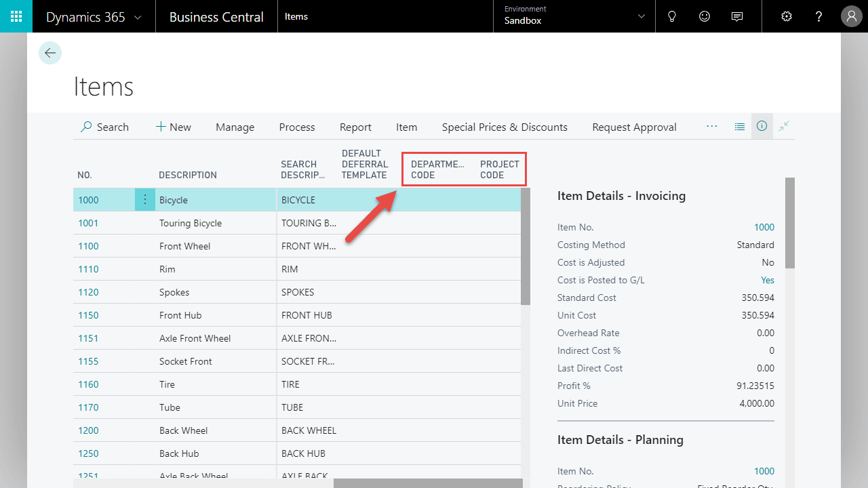Click the help question mark icon
This screenshot has height=488, width=868.
pyautogui.click(x=819, y=16)
